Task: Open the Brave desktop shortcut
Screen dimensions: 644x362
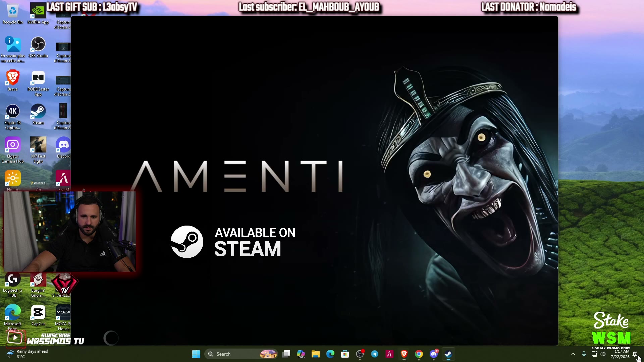Action: (13, 81)
